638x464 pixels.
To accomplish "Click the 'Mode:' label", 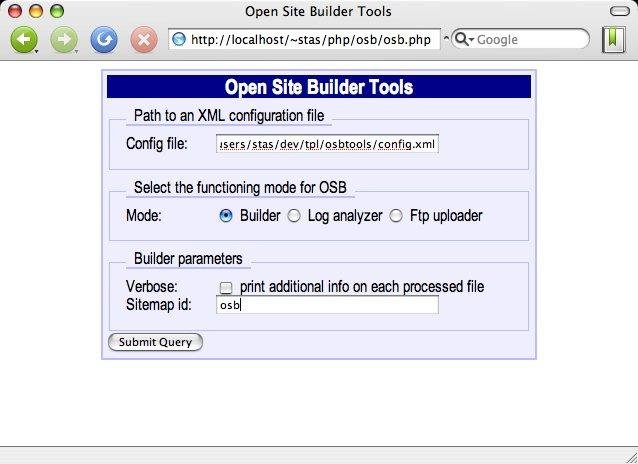I will click(x=144, y=216).
